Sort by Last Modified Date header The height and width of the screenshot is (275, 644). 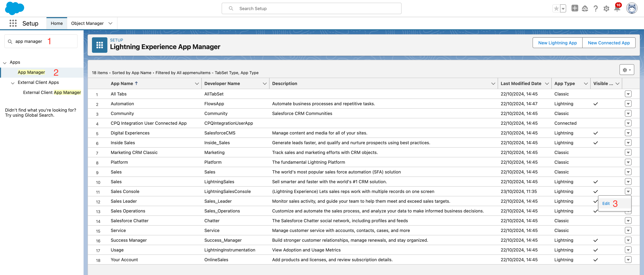click(521, 84)
